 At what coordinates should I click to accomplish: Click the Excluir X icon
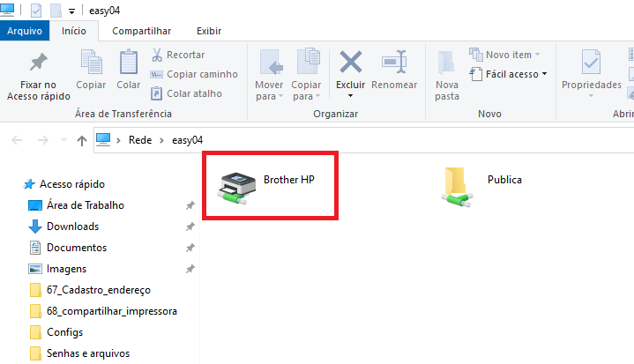[351, 62]
